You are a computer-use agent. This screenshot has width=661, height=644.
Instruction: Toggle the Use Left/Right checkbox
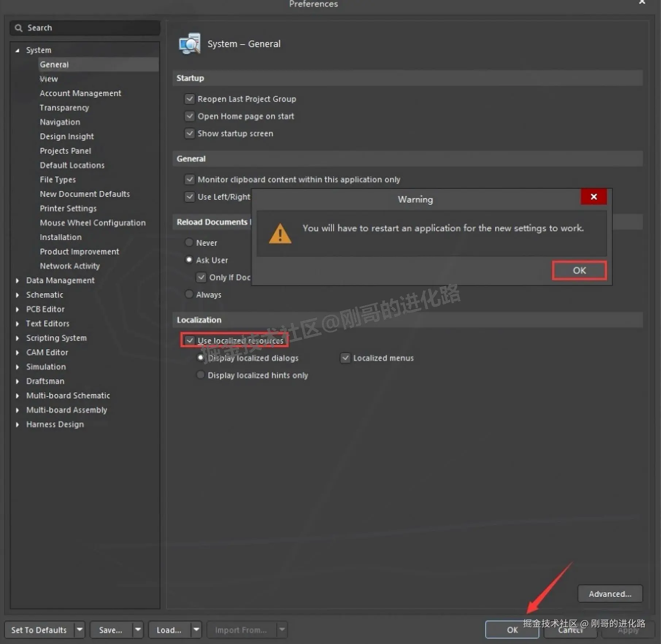point(189,197)
